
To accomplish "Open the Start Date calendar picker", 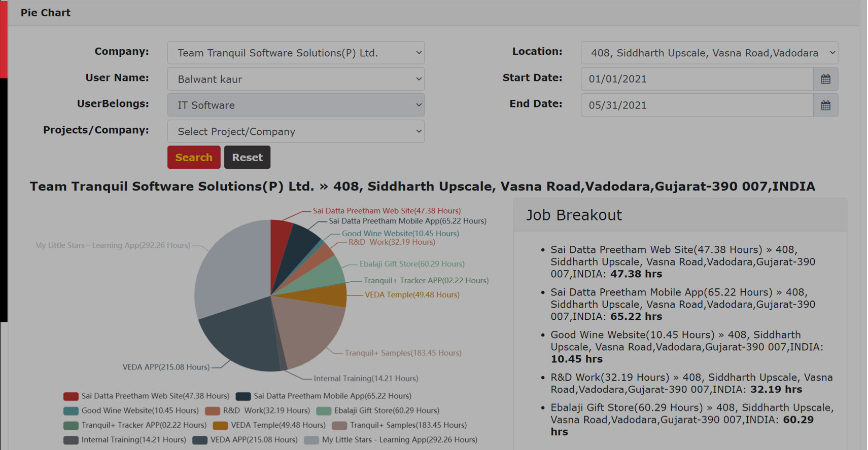I will click(x=825, y=79).
